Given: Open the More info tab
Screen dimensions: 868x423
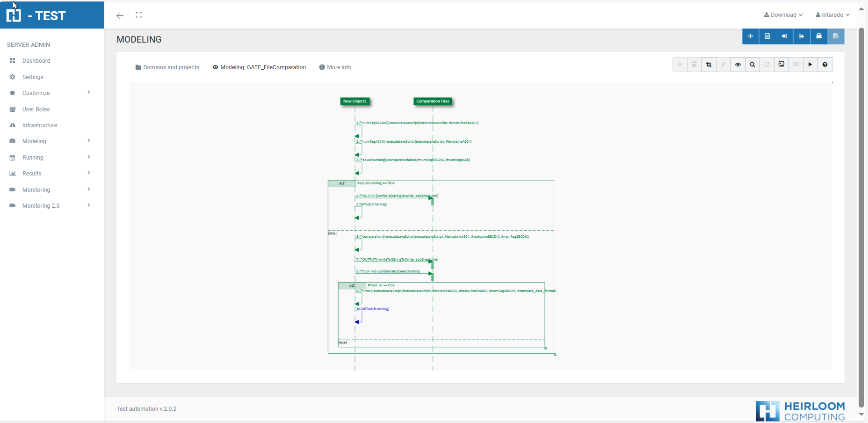Looking at the screenshot, I should tap(335, 67).
